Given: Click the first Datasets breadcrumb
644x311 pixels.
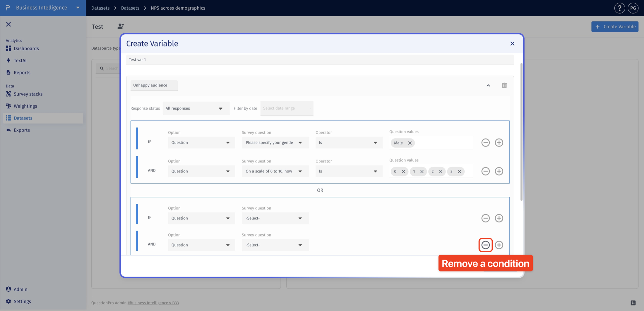Looking at the screenshot, I should point(100,8).
